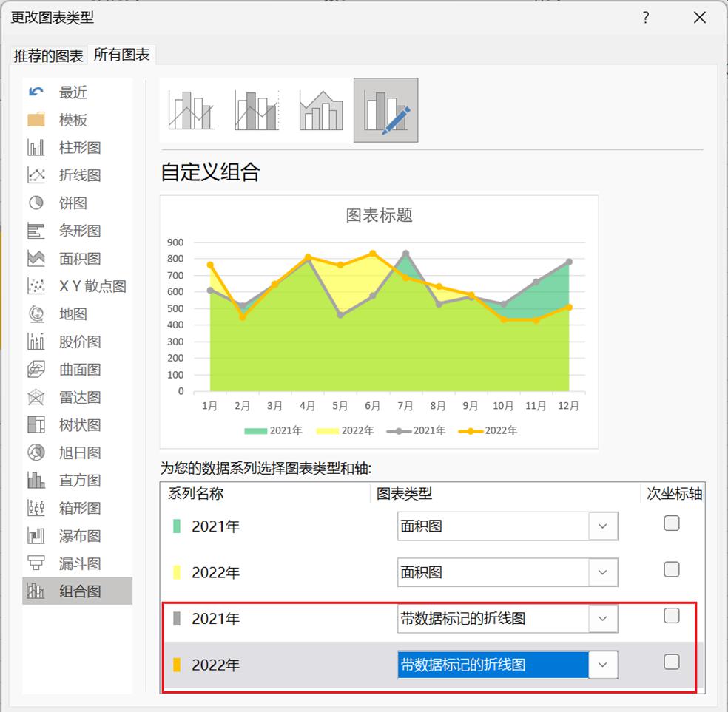Pick the Treemap (树状图) icon
The image size is (728, 712).
[x=36, y=425]
